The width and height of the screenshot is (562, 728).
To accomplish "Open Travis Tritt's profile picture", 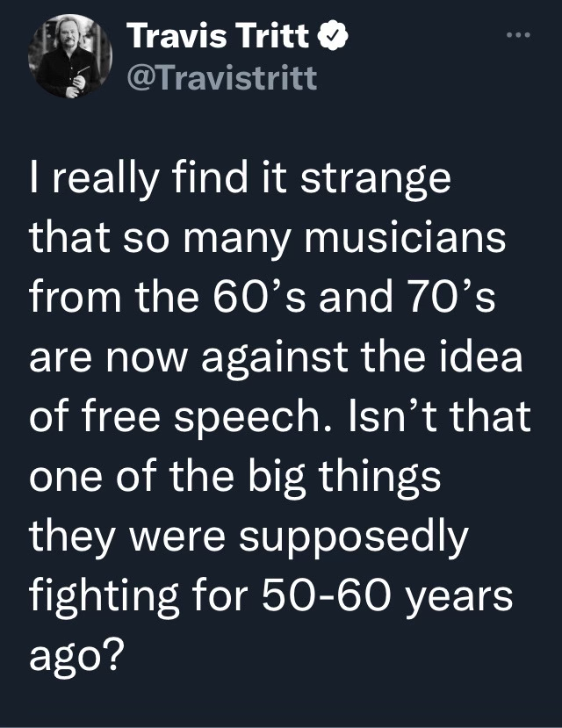I will [x=69, y=59].
